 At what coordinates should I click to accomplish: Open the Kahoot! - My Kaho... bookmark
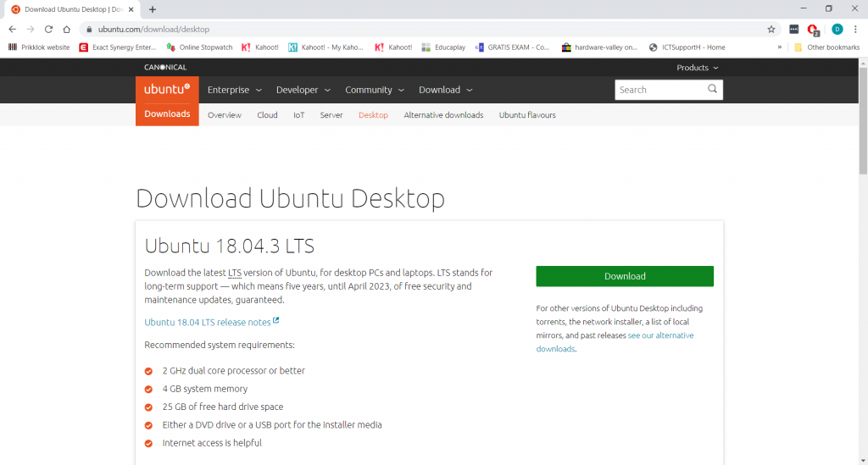325,47
